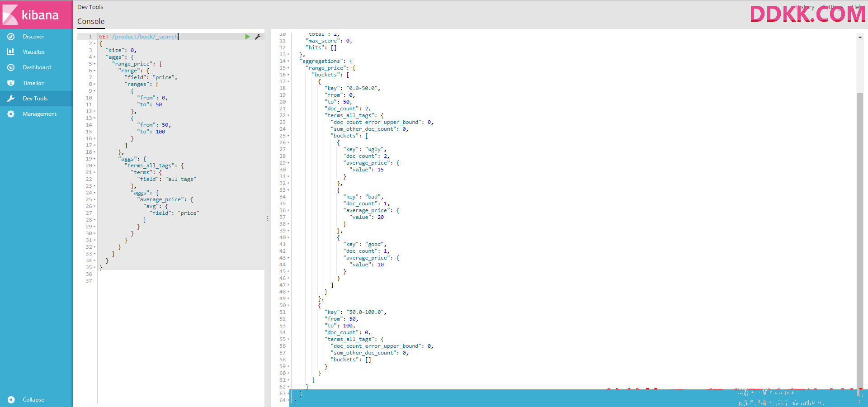
Task: Click "key": "0.0-50.0" in response
Action: (353, 88)
